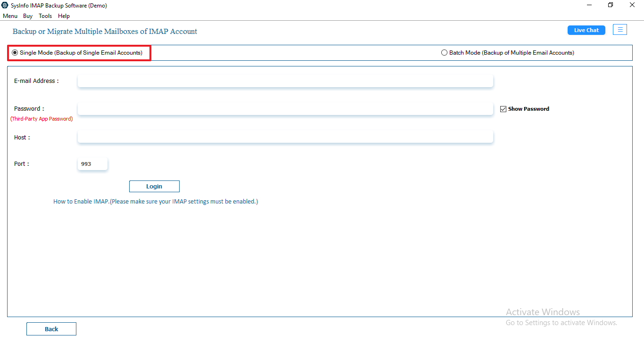This screenshot has width=644, height=343.
Task: Click the Port label
Action: (22, 164)
